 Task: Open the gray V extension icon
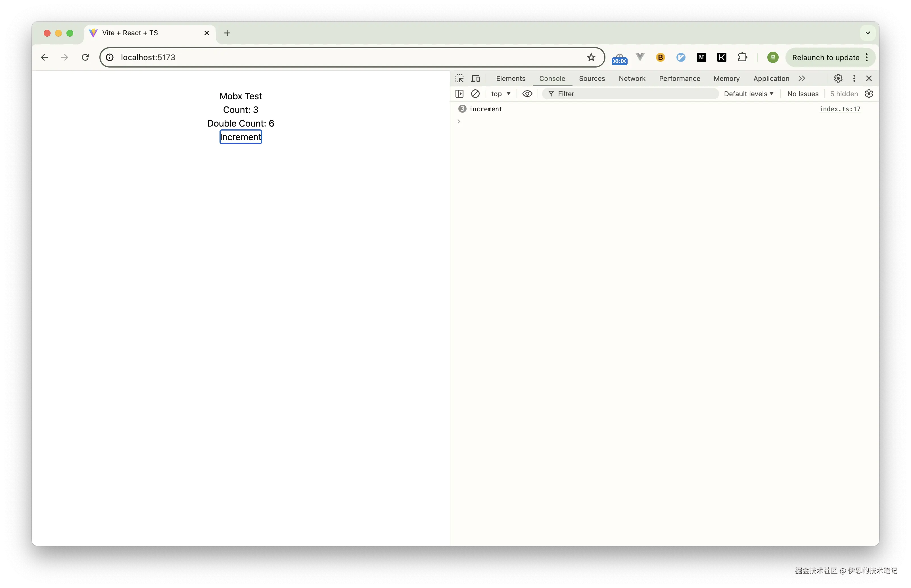point(640,57)
